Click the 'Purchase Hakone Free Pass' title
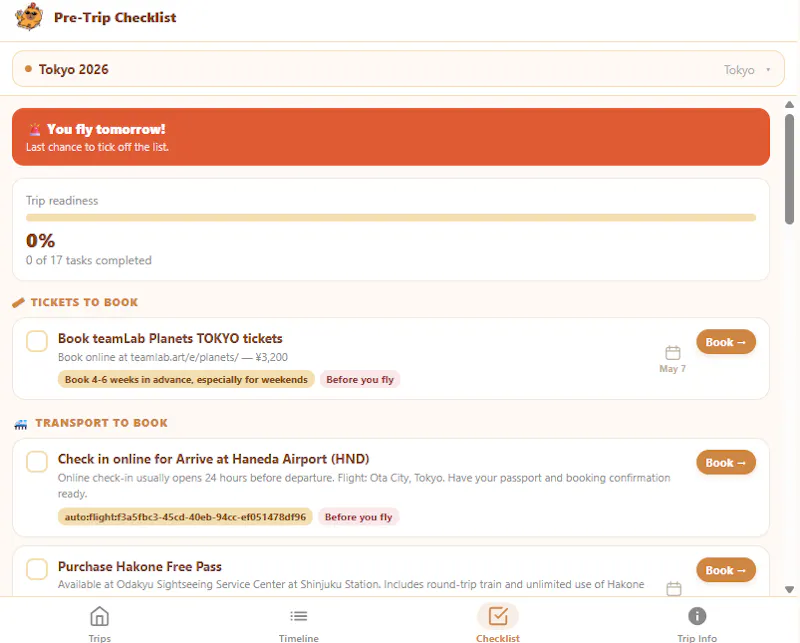The image size is (800, 643). (140, 566)
